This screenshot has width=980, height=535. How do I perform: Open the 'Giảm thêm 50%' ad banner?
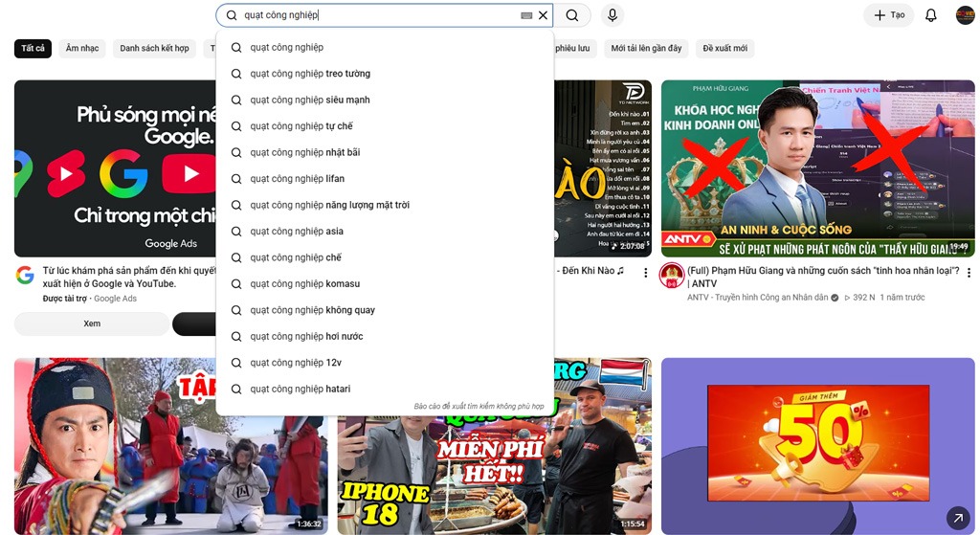817,442
